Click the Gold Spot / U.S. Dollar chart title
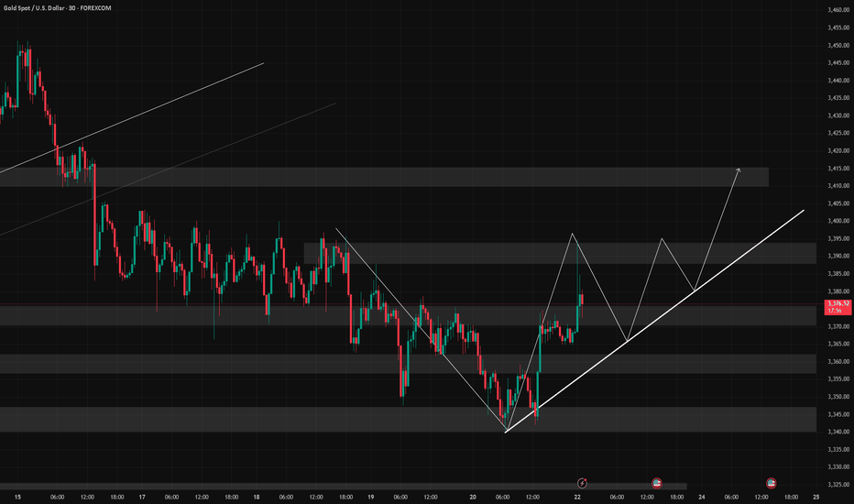The image size is (854, 504). click(57, 8)
